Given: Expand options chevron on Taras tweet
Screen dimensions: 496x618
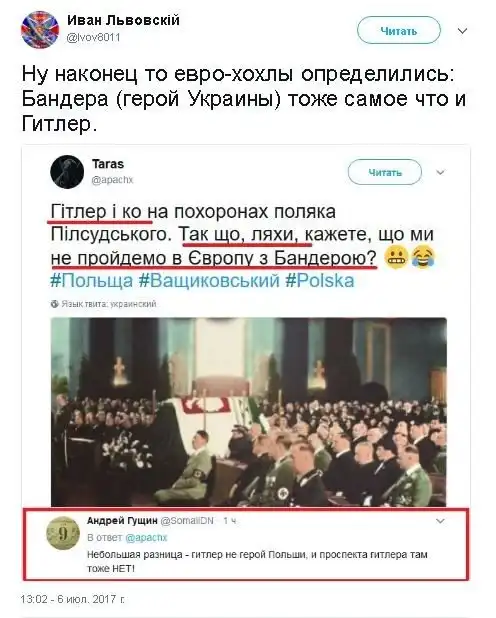Looking at the screenshot, I should 440,172.
